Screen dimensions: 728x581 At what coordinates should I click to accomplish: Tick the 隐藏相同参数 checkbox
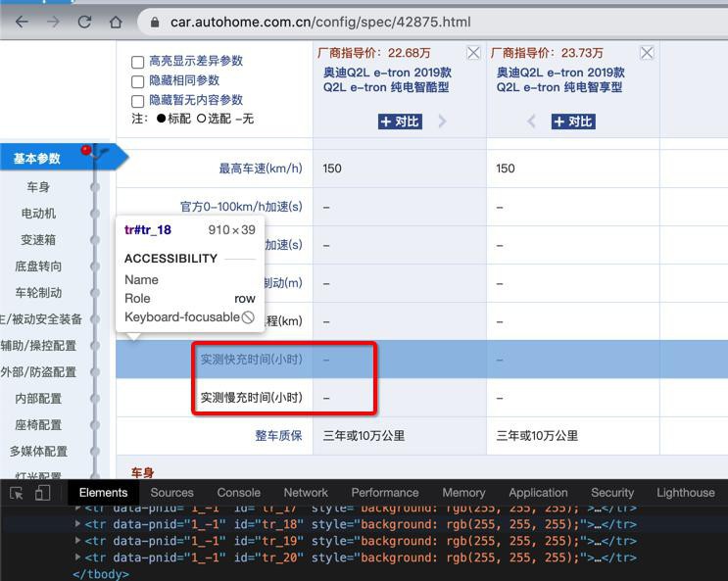point(137,81)
